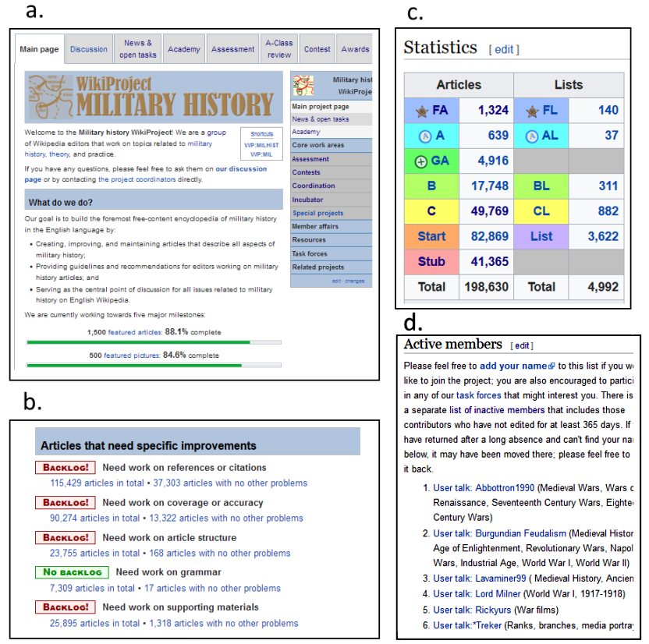Click the pink 'Stub' class cell
The image size is (649, 644).
[x=431, y=262]
